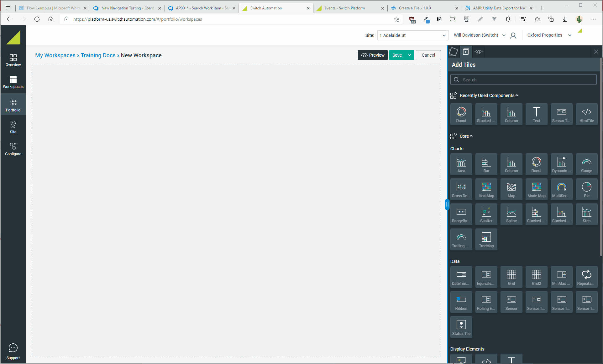Add the Map tile
Viewport: 603px width, 364px height.
[511, 189]
